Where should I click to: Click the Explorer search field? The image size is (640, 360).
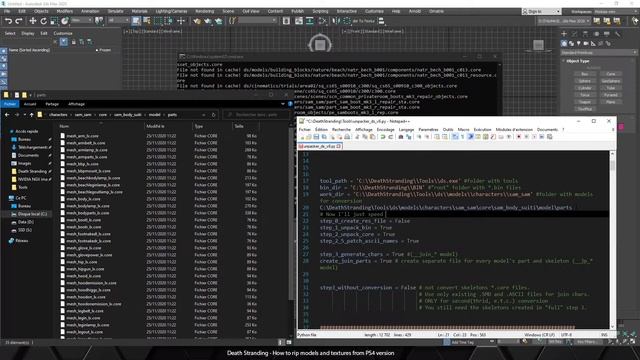coord(256,115)
